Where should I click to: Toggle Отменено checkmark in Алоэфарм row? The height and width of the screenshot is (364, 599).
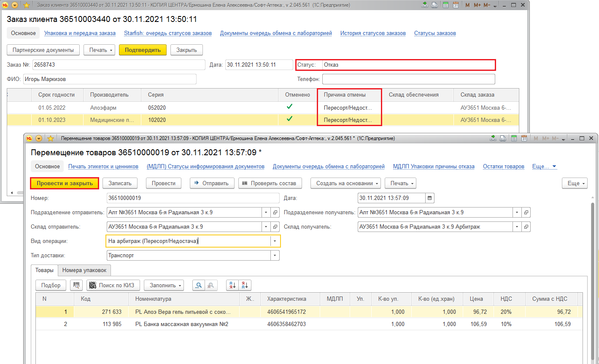pyautogui.click(x=289, y=107)
